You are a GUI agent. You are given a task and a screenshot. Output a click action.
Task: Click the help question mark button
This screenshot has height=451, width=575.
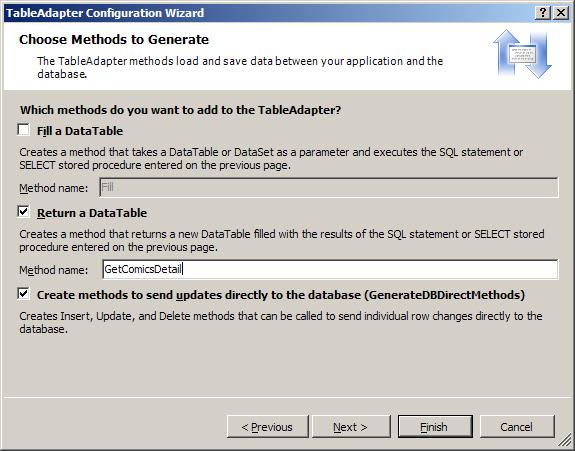(x=543, y=13)
